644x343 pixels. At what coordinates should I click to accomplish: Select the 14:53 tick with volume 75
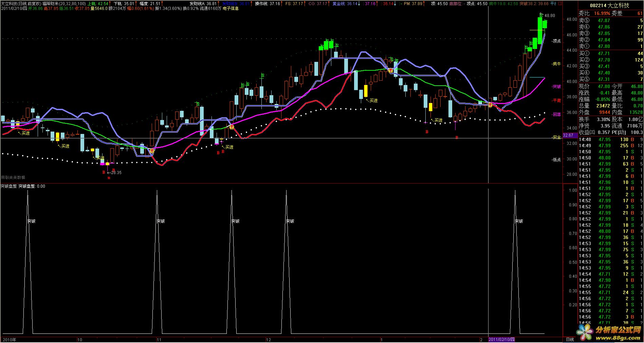[611, 250]
